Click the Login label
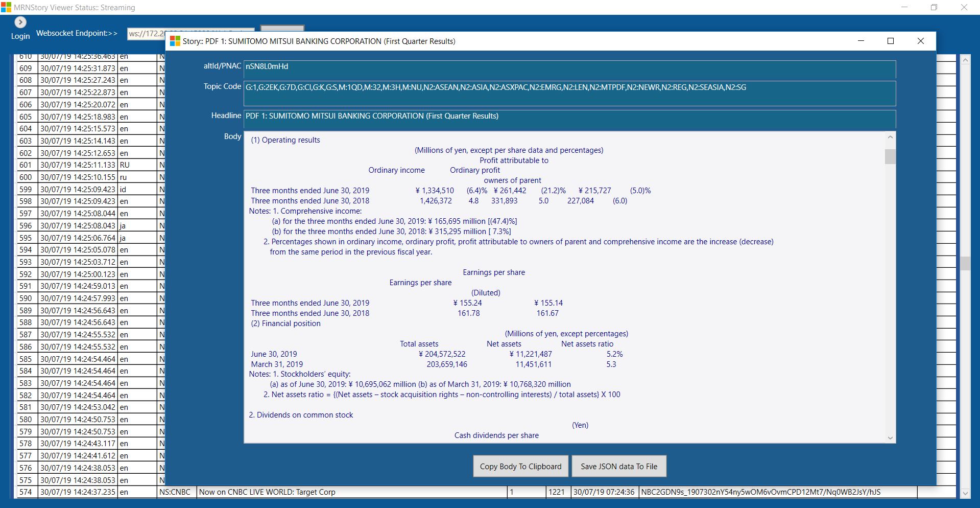This screenshot has width=980, height=508. pyautogui.click(x=20, y=36)
